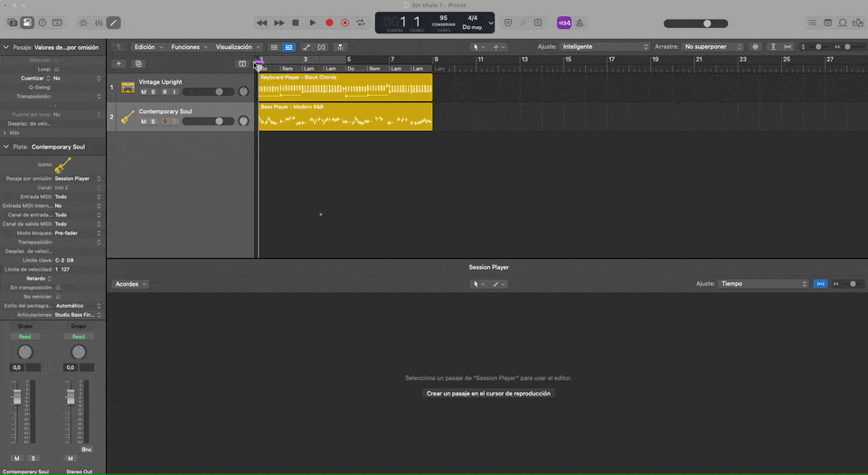This screenshot has width=868, height=475.
Task: Open Smart Controls dial icon
Action: (83, 23)
